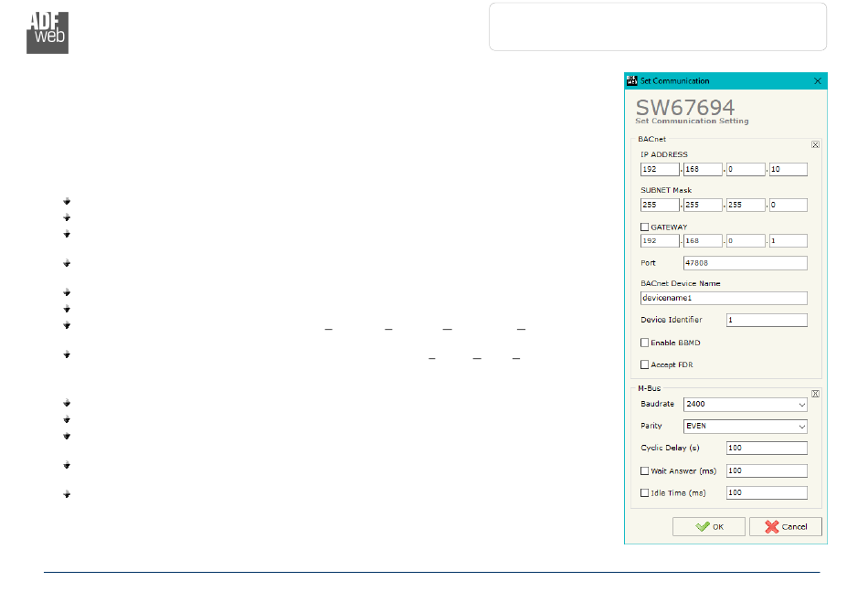Viewport: 868px width, 602px height.
Task: Click the ADFweb logo
Action: coord(48,33)
